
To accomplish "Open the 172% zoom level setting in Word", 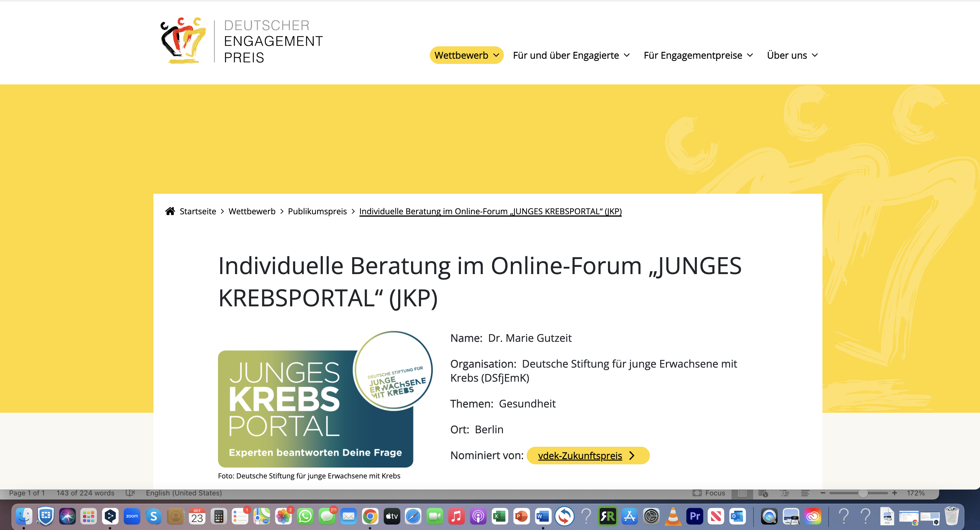I will coord(915,493).
